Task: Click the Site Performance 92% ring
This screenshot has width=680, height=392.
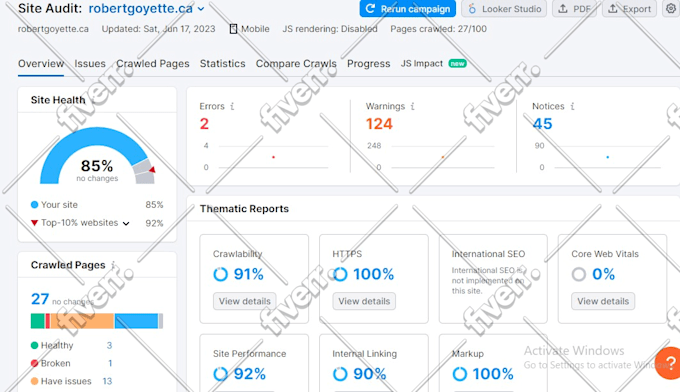Action: click(x=221, y=374)
